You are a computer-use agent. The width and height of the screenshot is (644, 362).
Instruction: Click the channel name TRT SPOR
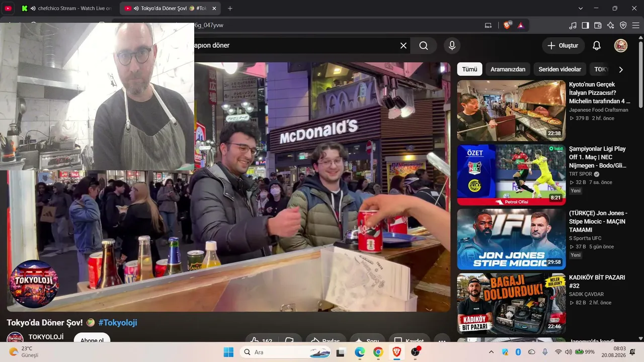581,174
